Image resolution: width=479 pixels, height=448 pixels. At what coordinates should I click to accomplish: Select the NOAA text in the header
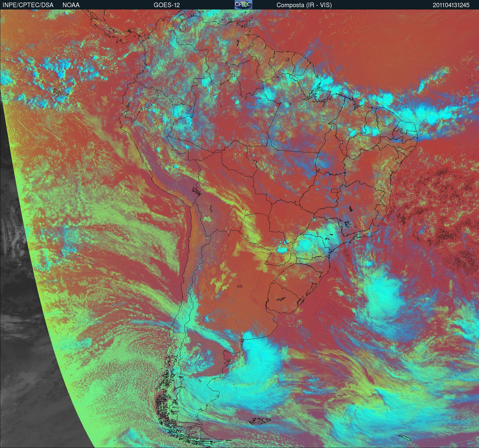[71, 5]
